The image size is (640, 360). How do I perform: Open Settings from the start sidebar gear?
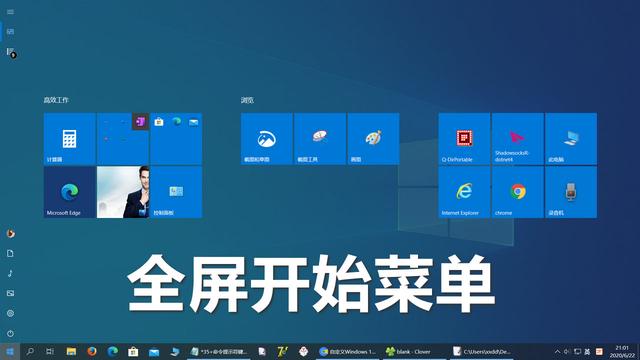click(10, 313)
